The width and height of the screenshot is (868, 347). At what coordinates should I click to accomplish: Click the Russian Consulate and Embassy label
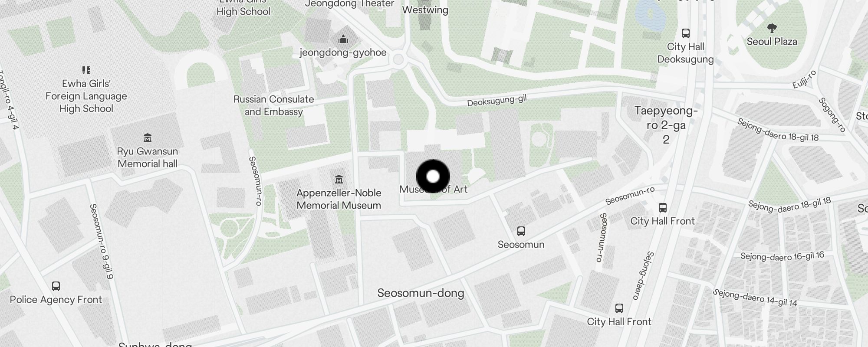[x=273, y=105]
